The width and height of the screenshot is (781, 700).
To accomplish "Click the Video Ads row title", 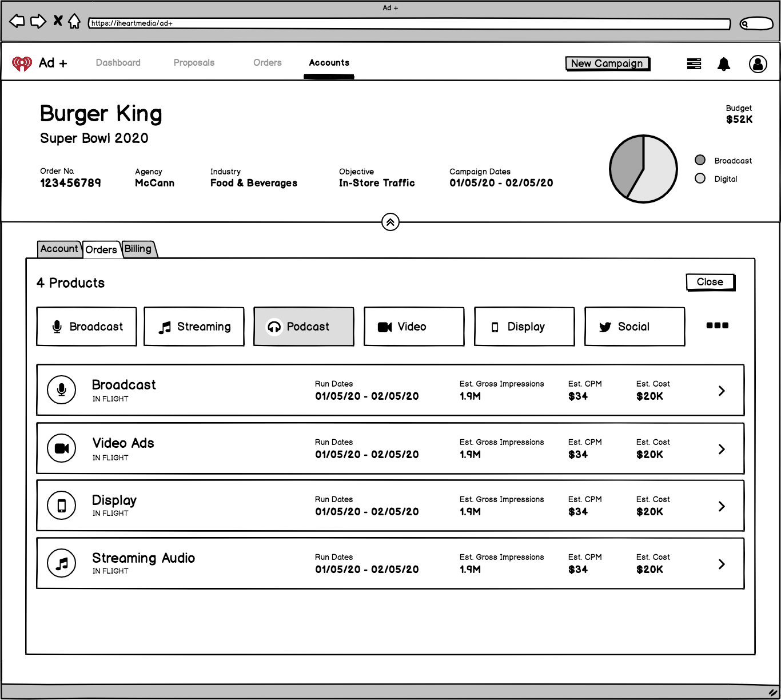I will point(123,443).
